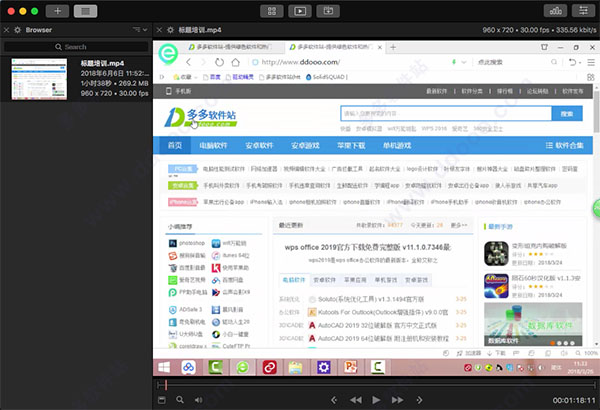Step to previous frame chevron
600x410 pixels.
point(334,400)
